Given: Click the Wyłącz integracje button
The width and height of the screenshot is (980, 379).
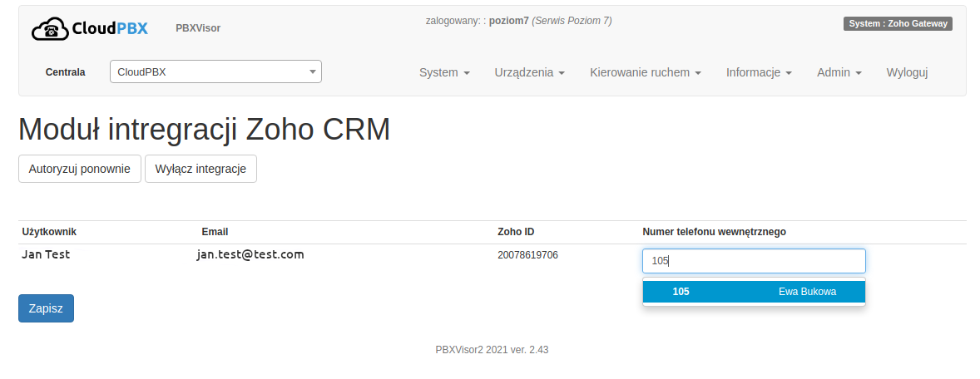Looking at the screenshot, I should (200, 169).
